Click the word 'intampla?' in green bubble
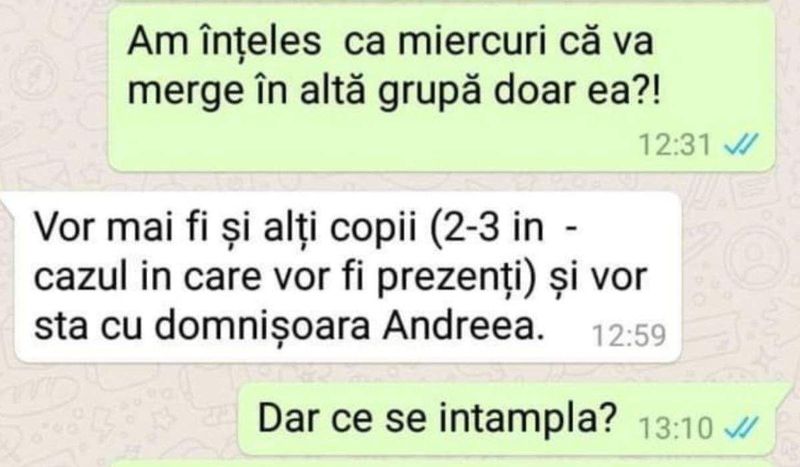Screen dimensions: 800x467 (x=529, y=419)
